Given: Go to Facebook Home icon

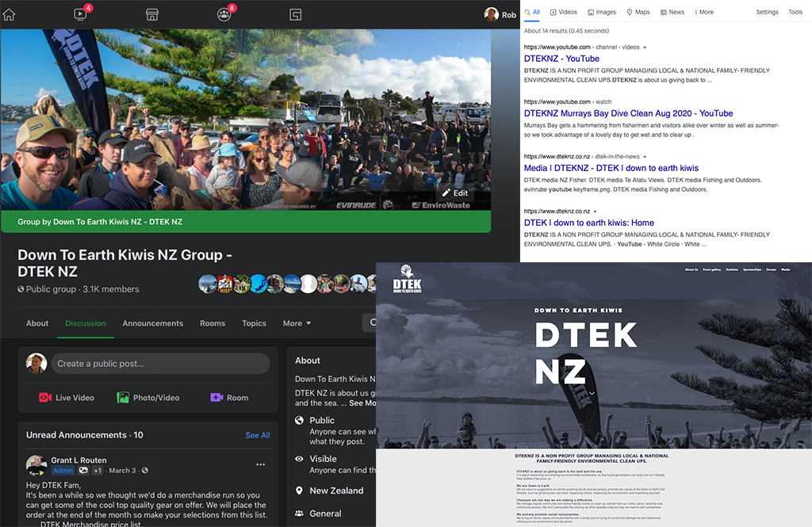Looking at the screenshot, I should coord(9,14).
